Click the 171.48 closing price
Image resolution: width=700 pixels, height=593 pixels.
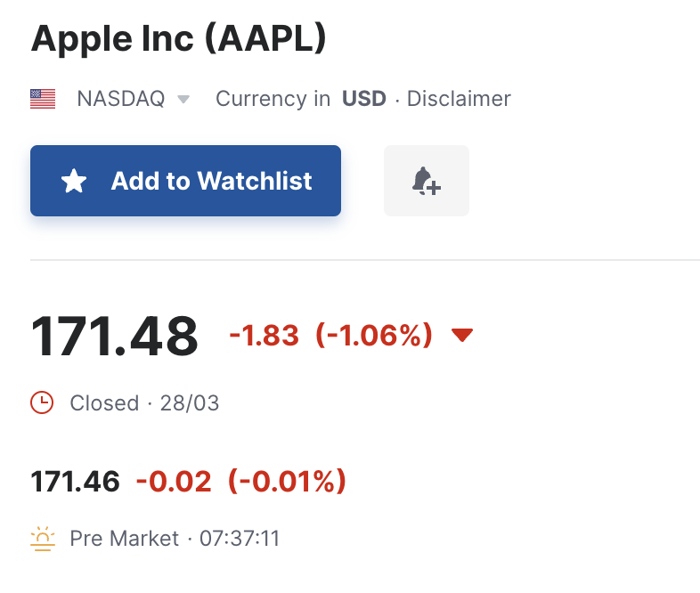115,337
